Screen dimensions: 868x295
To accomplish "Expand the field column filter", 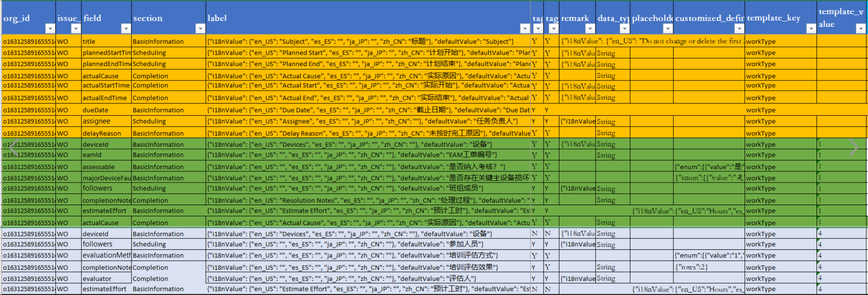I will [125, 29].
